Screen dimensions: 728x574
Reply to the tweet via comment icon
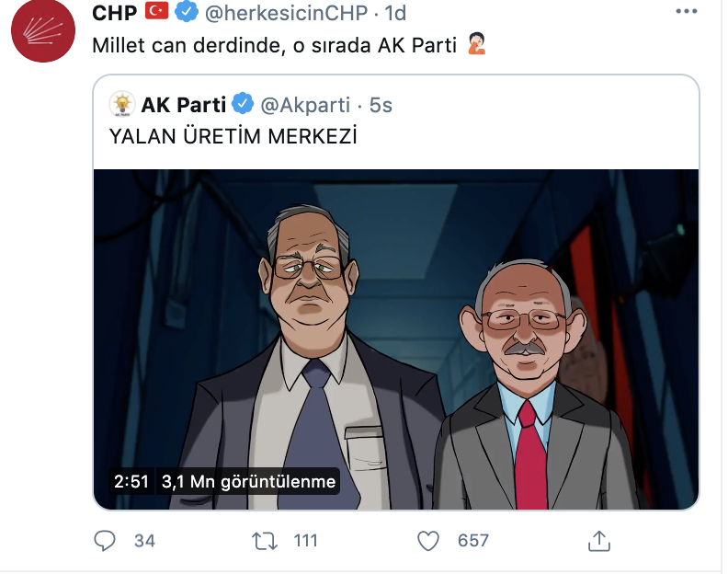[105, 541]
